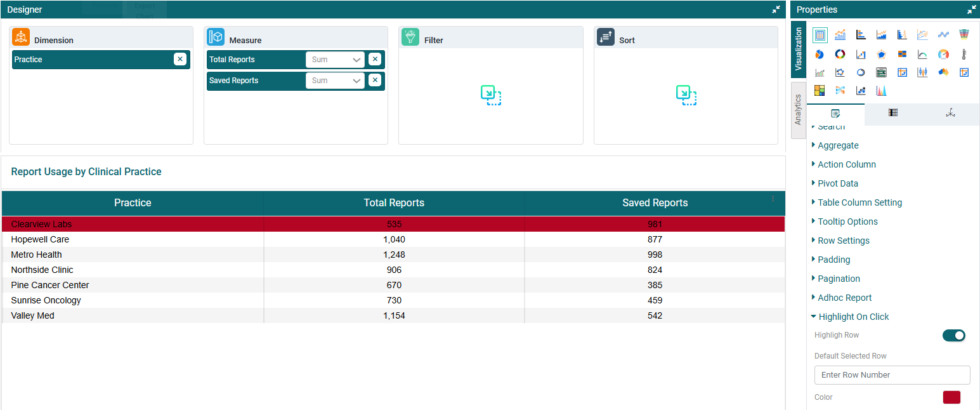Choose the donut chart visualization icon

click(840, 55)
